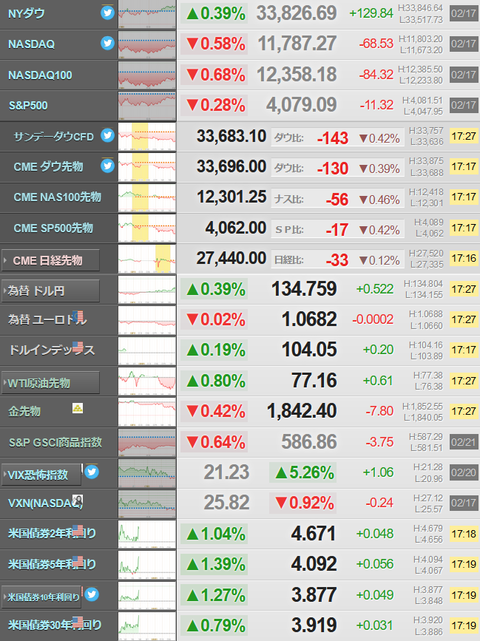Click the Twitter icon next to NASDAQ
Viewport: 480px width, 641px height.
tap(108, 43)
